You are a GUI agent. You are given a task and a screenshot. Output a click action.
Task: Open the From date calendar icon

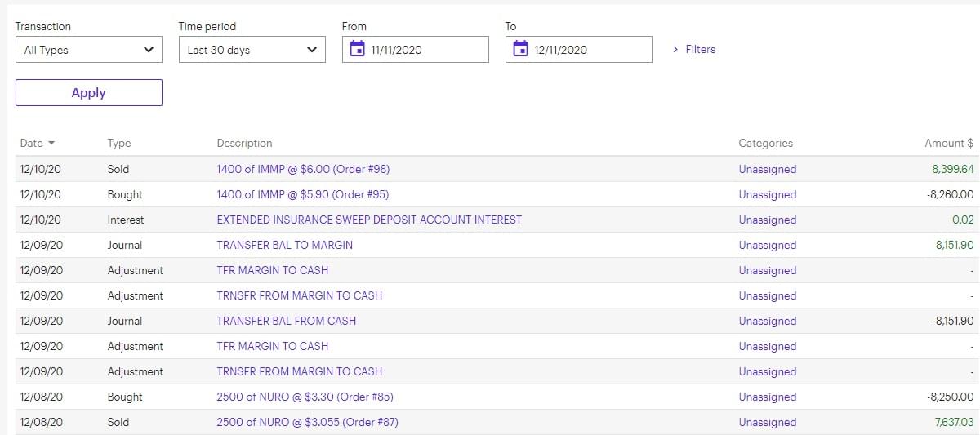357,50
